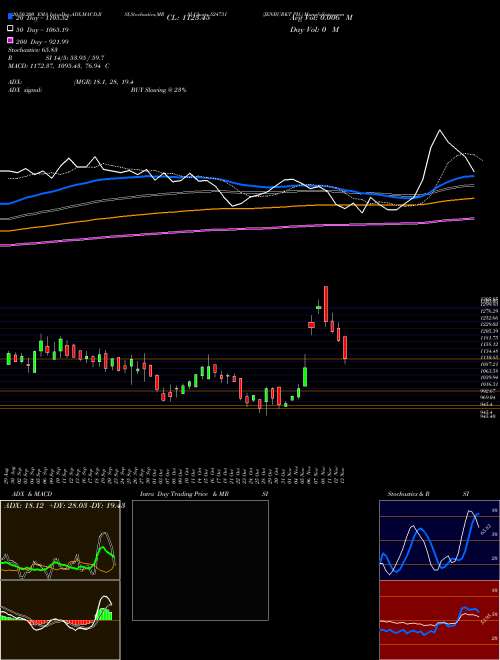
Task: Click the 'BUY Slowing @ 23%' signal text
Action: [x=158, y=90]
